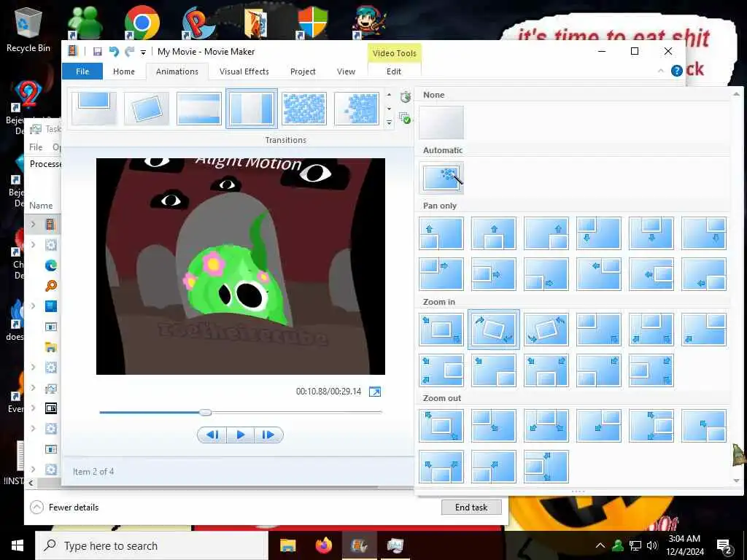Redo the action in Movie Maker
The image size is (747, 560).
point(129,52)
